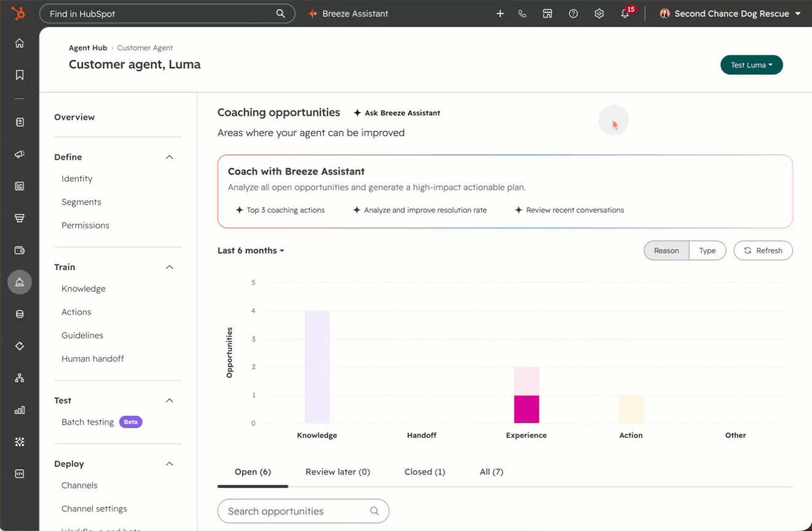Click the magenta Experience bar segment
812x531 pixels.
[x=526, y=409]
